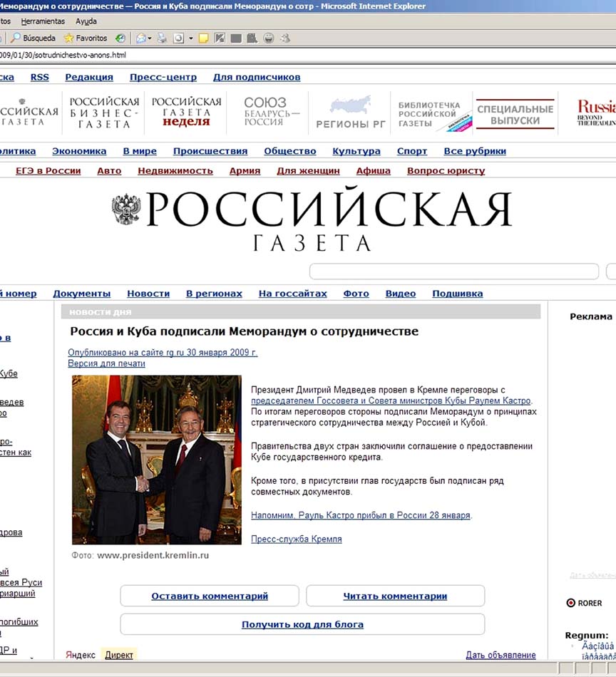Viewport: 616px width, 677px height.
Task: Click the yellow note toolbar icon
Action: (x=203, y=38)
